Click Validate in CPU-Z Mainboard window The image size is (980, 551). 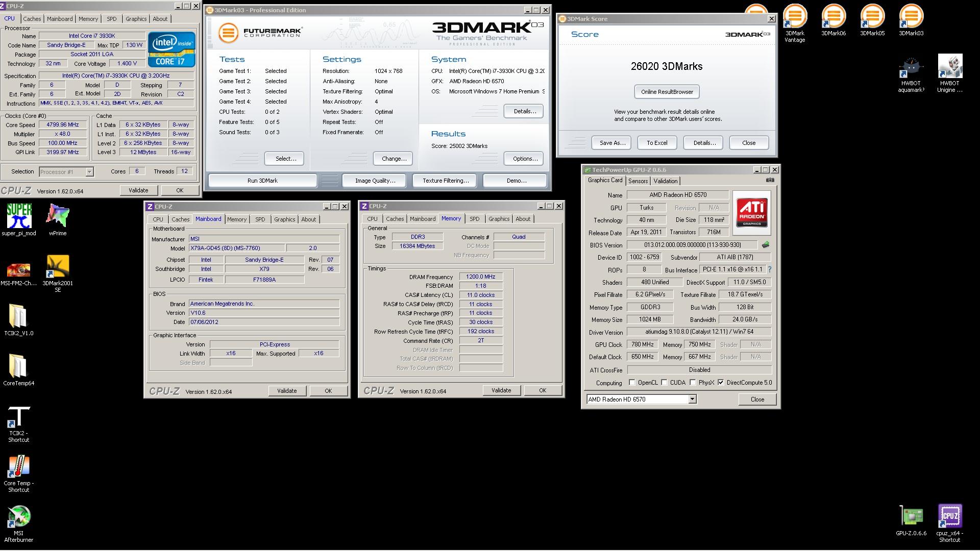(286, 391)
